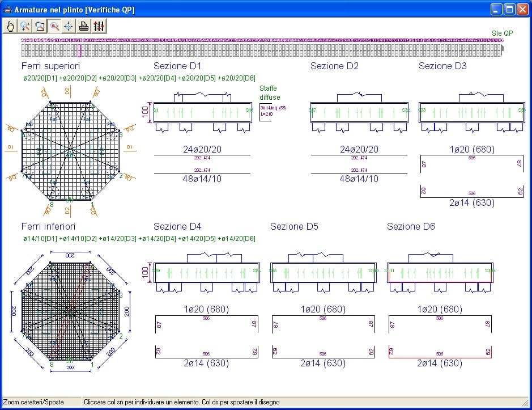Click the Ferri inferiori octagon plan drawing

(71, 311)
